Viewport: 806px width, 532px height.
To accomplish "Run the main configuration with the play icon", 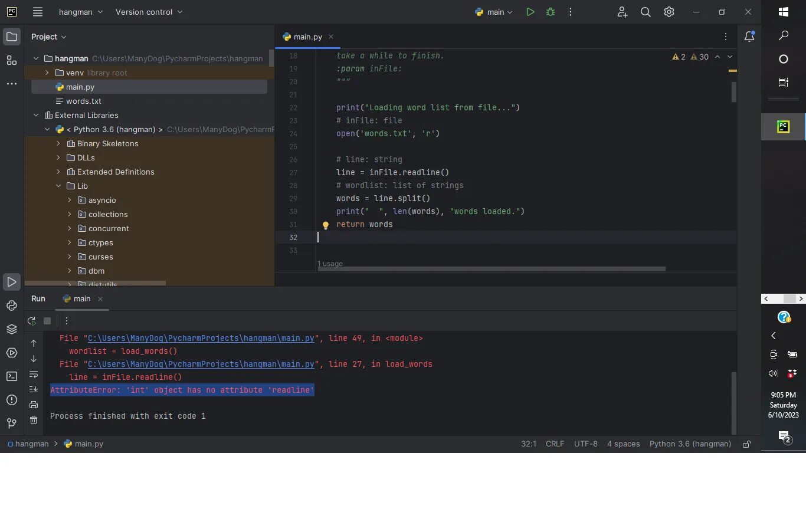I will click(530, 12).
